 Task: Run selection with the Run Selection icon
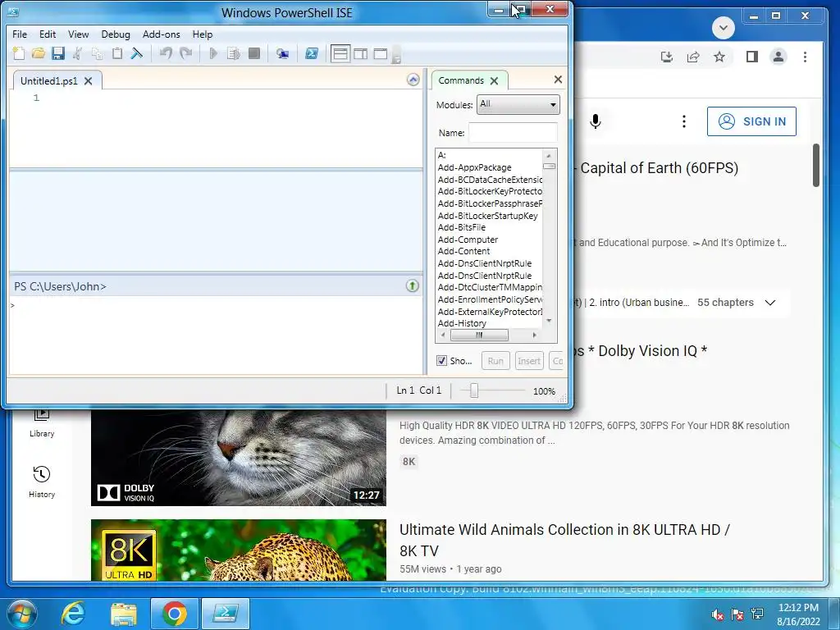tap(234, 53)
